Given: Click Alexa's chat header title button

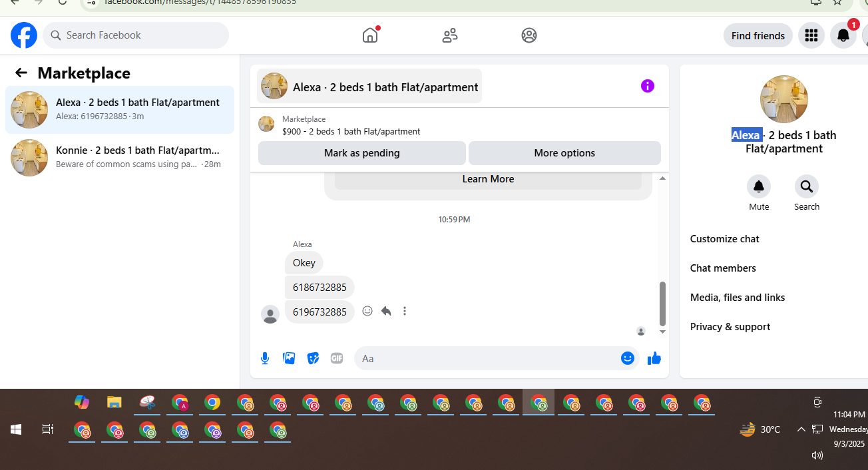Looking at the screenshot, I should point(369,87).
